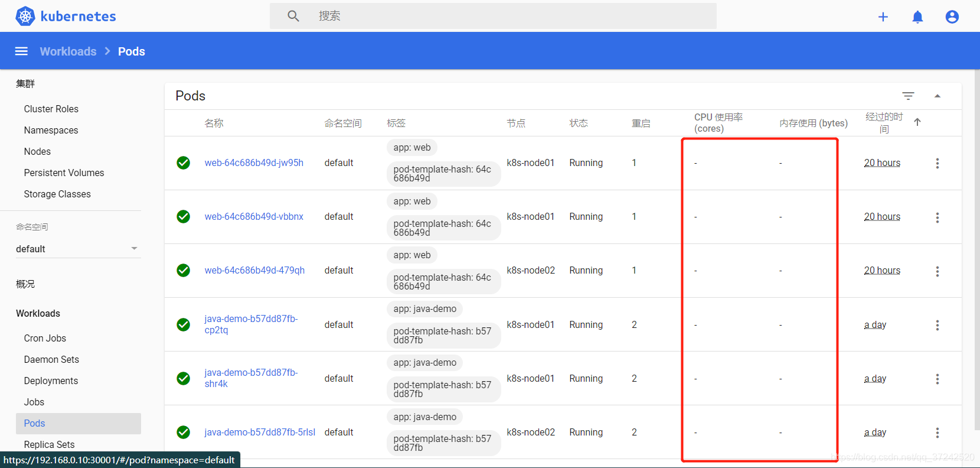This screenshot has height=468, width=980.
Task: Click the 状态 column header
Action: click(x=579, y=123)
